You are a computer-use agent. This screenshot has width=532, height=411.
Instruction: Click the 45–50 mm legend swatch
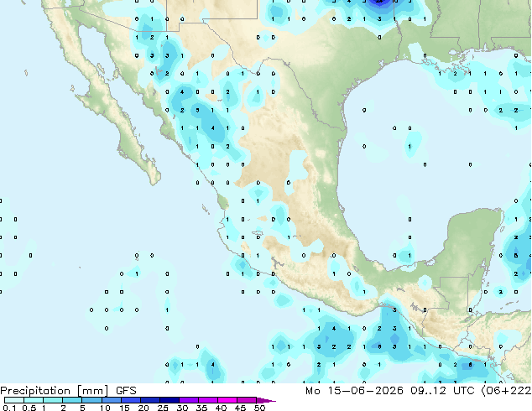coord(247,400)
